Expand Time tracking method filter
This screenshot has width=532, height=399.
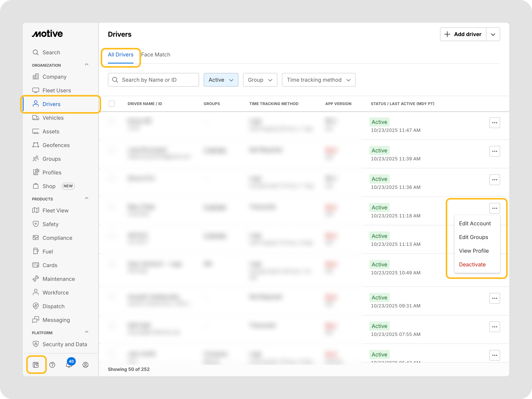(x=318, y=80)
